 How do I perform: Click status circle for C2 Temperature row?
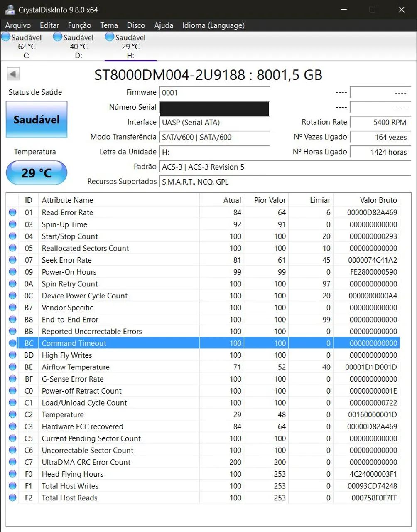[12, 415]
